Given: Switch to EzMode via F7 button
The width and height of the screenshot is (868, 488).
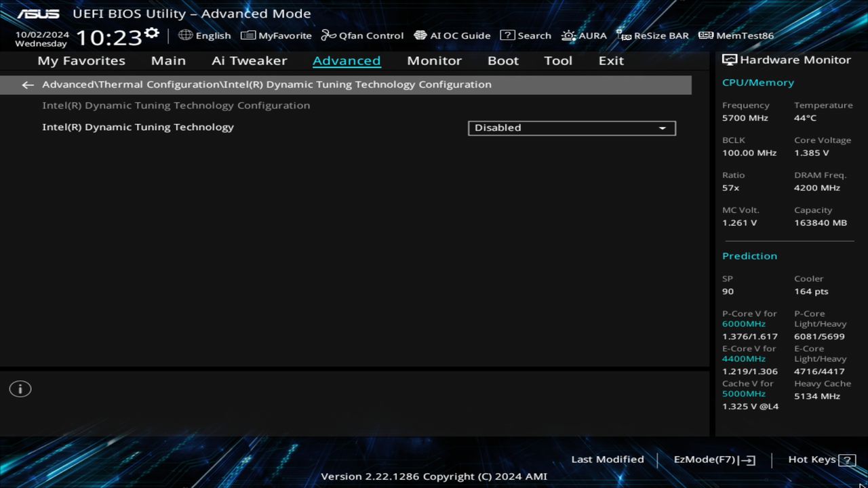Looking at the screenshot, I should 714,459.
